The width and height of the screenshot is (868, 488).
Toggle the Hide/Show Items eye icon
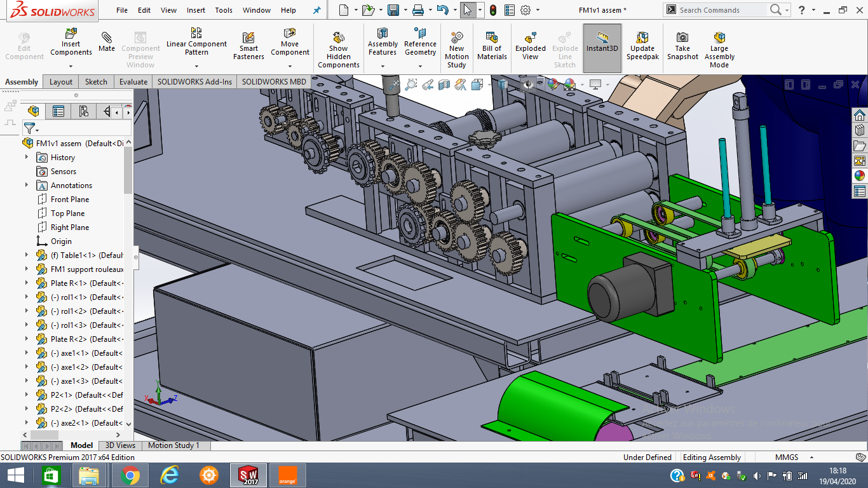pos(528,84)
